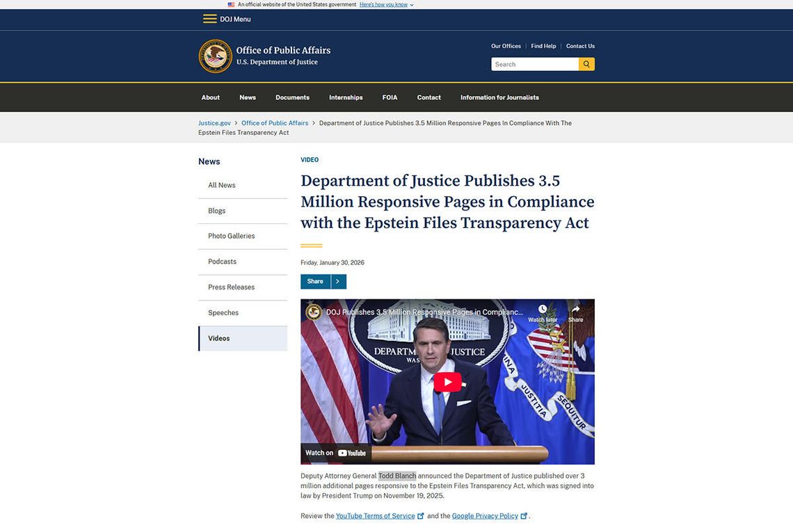This screenshot has width=793, height=532.
Task: Click the Department of Justice seal logo
Action: 215,56
